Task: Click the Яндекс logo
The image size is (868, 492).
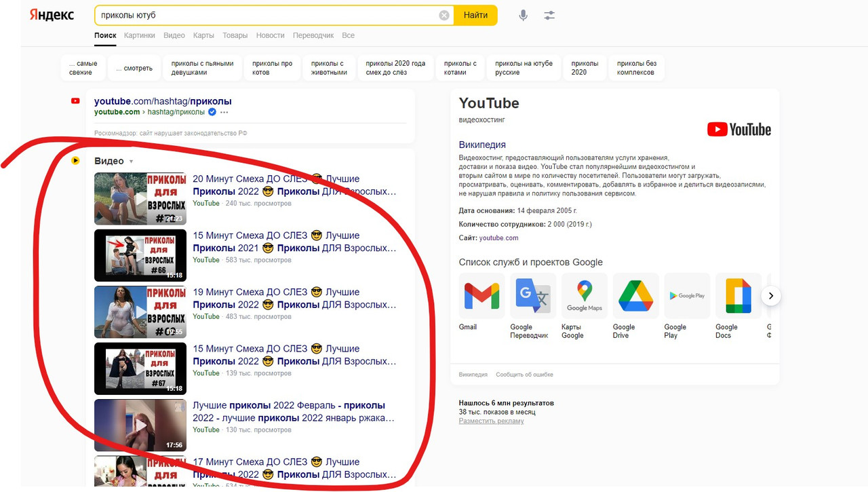Action: tap(52, 15)
